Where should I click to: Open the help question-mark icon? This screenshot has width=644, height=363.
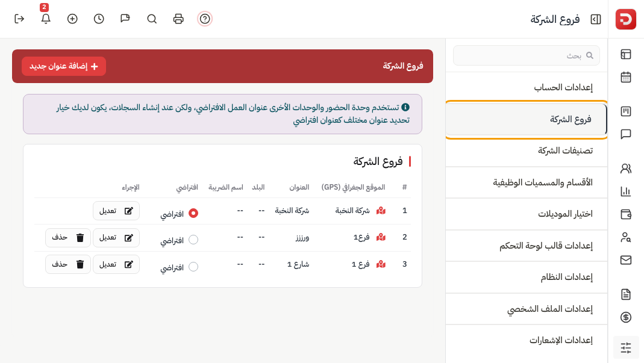(x=205, y=19)
